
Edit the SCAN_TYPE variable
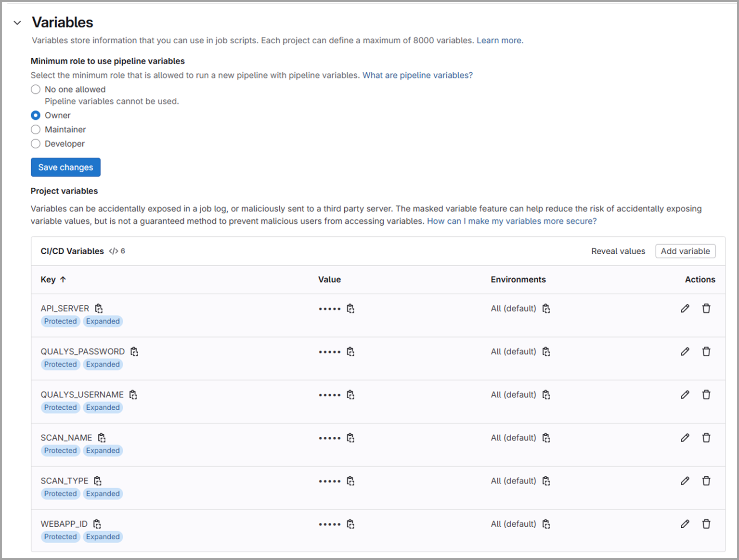pyautogui.click(x=685, y=481)
